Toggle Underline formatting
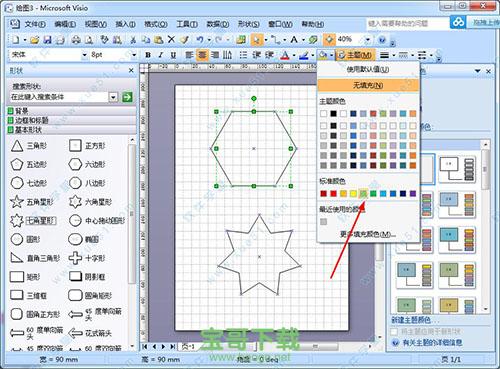500x369 pixels. [x=173, y=55]
